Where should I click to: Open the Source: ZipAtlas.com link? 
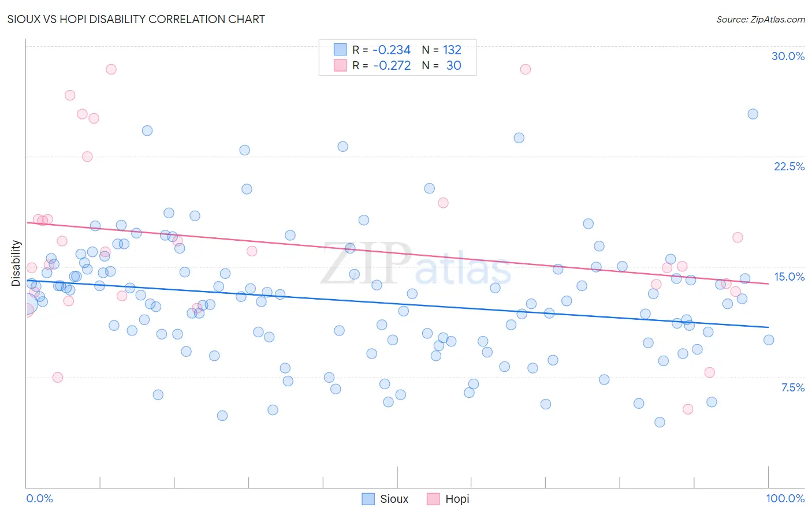(761, 19)
